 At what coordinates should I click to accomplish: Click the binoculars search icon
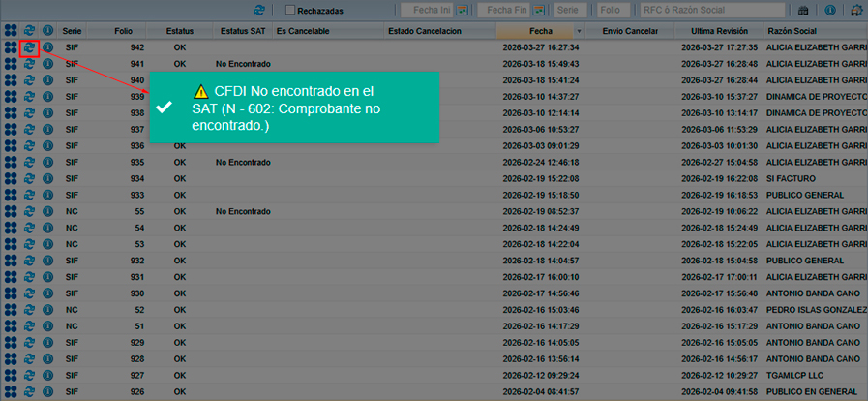802,10
